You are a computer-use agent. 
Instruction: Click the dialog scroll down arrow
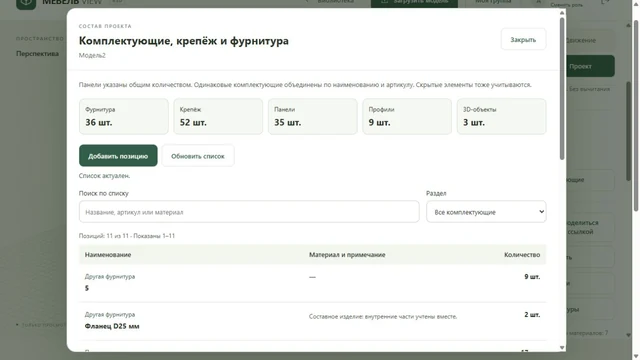562,348
